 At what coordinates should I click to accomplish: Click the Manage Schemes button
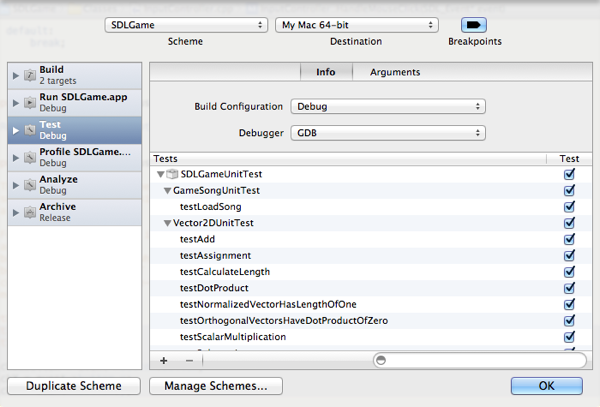215,386
